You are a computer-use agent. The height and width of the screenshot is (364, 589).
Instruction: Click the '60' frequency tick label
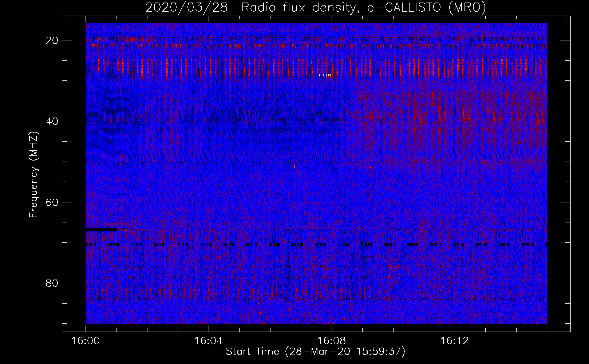(52, 202)
